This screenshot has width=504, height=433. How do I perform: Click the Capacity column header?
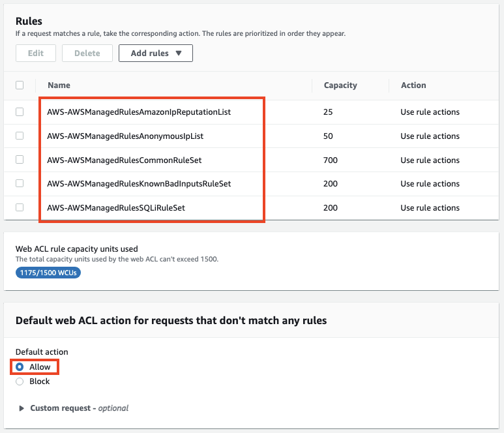(x=340, y=85)
